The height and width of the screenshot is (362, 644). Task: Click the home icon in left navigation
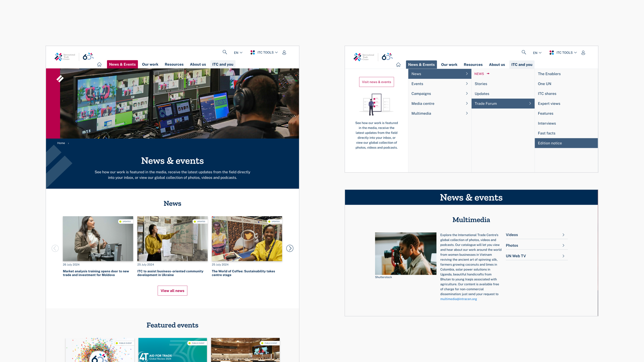tap(99, 64)
